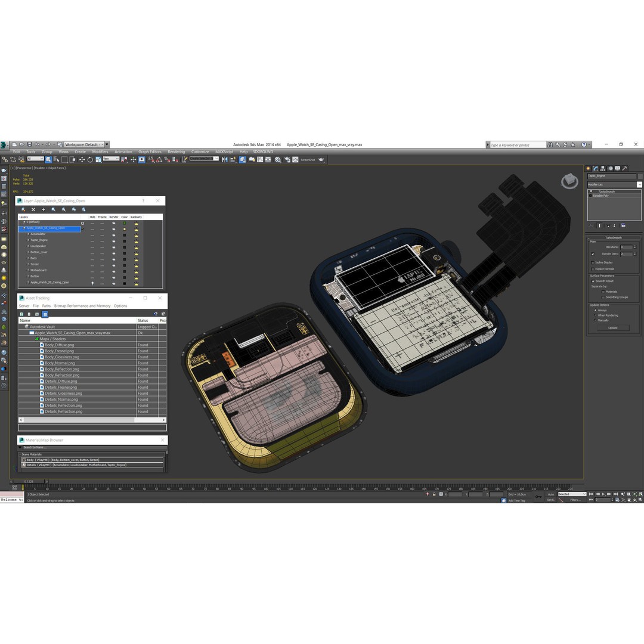
Task: Click the color swatch of the 0 (default) layer
Action: tap(125, 223)
